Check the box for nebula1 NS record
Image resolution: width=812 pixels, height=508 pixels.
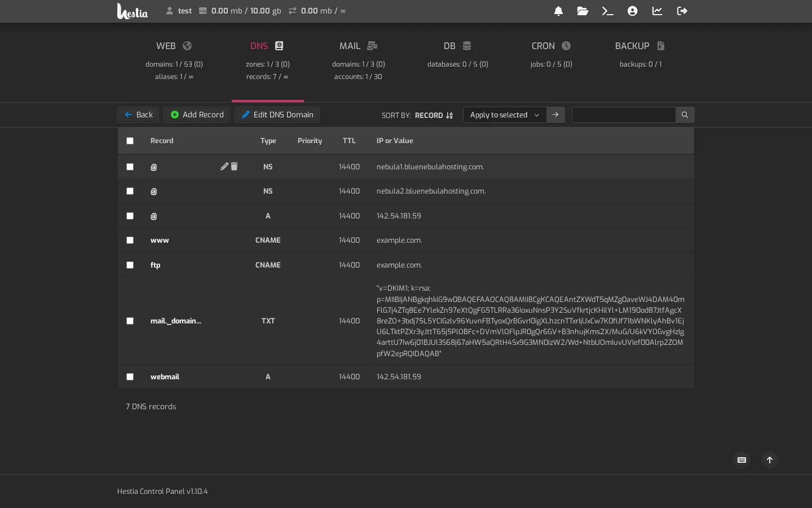point(130,167)
